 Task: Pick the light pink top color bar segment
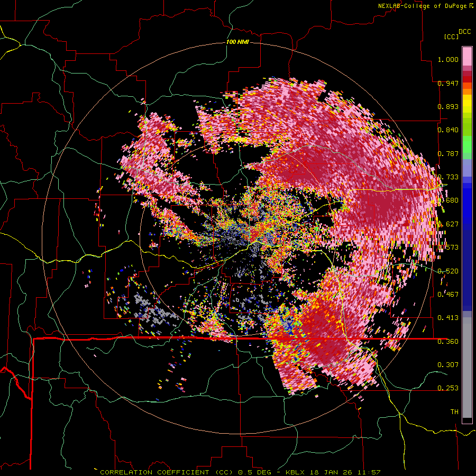(x=467, y=56)
